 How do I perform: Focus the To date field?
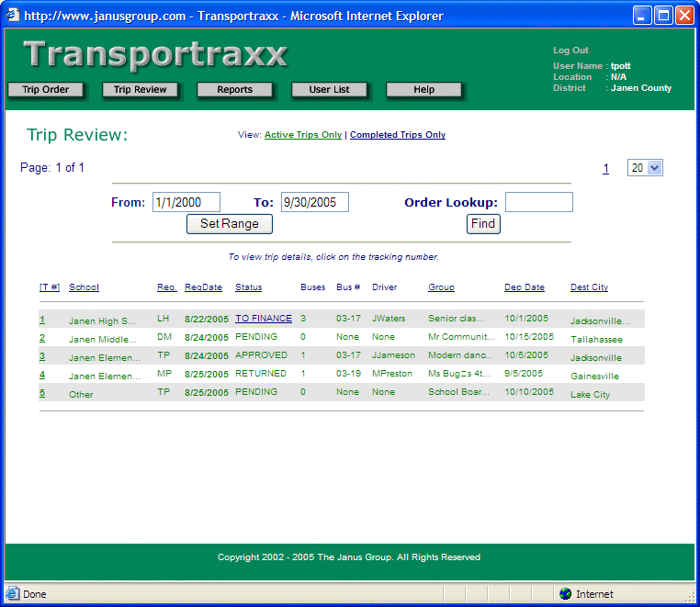click(315, 202)
